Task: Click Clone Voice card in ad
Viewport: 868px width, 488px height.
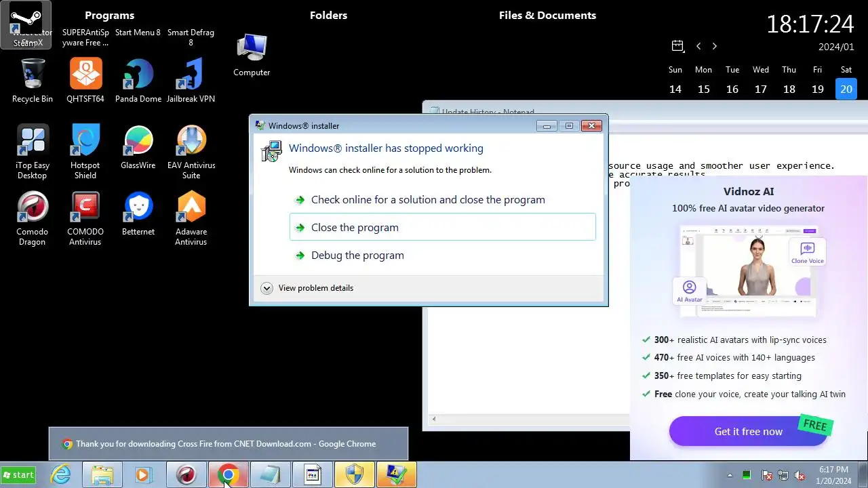Action: (x=807, y=251)
